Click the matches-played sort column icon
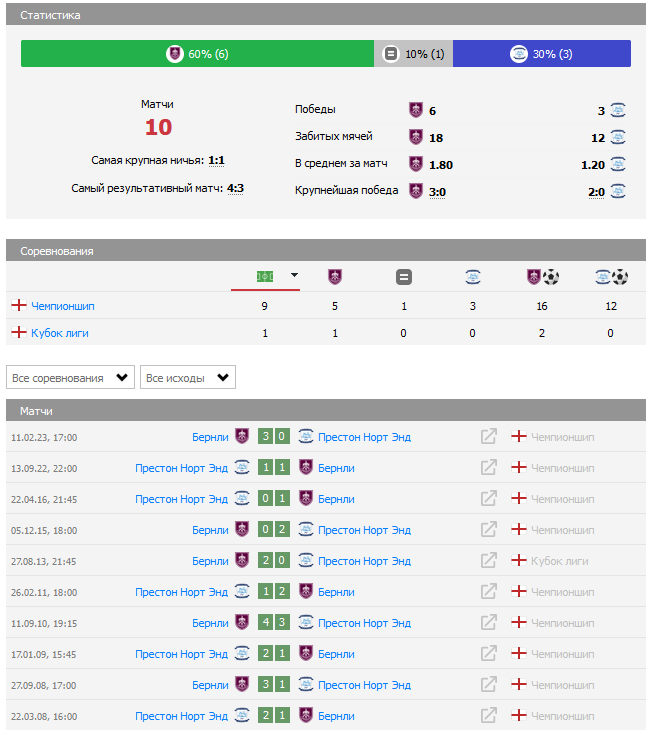This screenshot has width=656, height=735. (x=265, y=276)
